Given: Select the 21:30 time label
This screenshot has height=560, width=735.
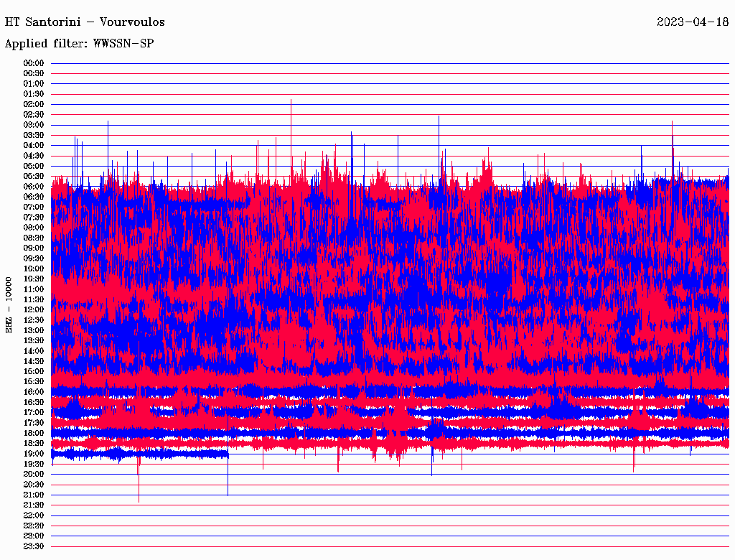Looking at the screenshot, I should coord(34,505).
